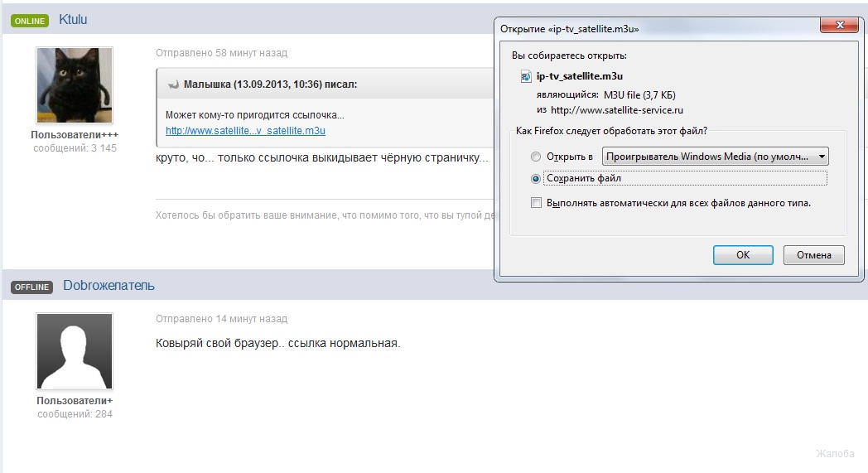The image size is (868, 473).
Task: Open Ktulu's black cat avatar
Action: coord(75,85)
